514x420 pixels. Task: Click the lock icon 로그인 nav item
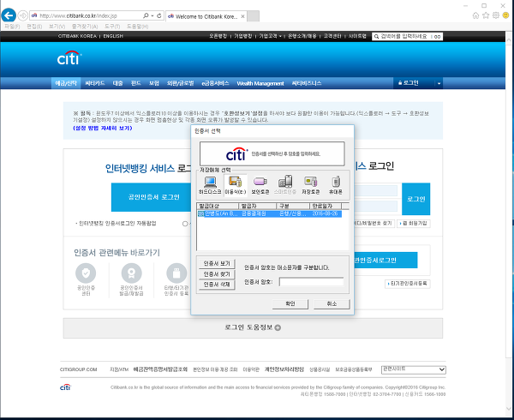point(408,83)
